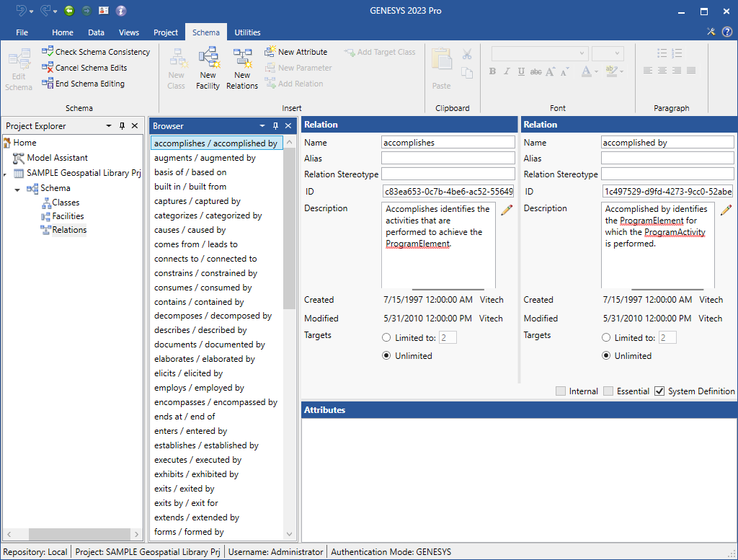738x560 pixels.
Task: Open the Browser panel options dropdown
Action: 262,126
